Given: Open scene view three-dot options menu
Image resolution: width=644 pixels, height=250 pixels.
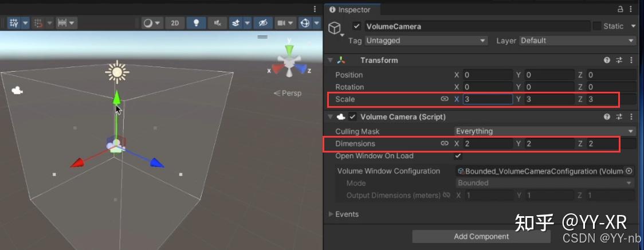Looking at the screenshot, I should pos(315,9).
